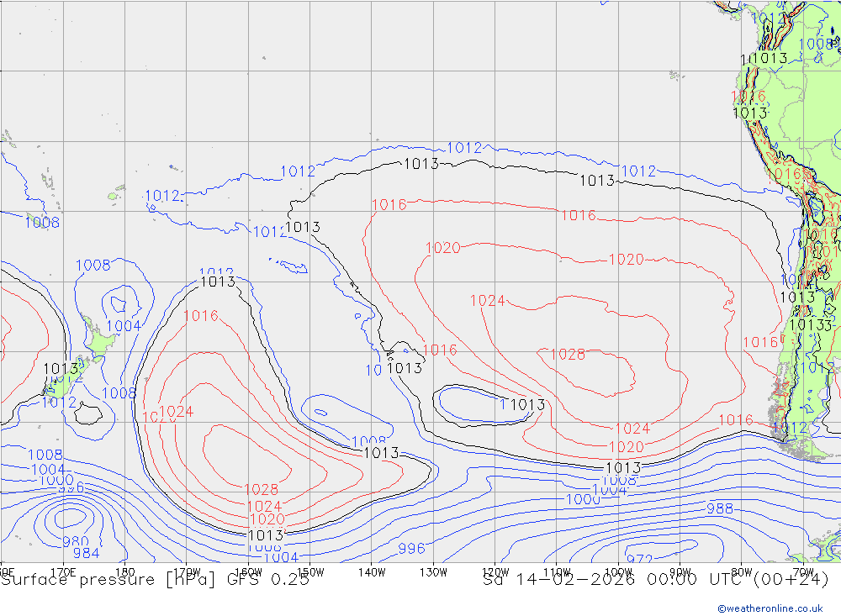The width and height of the screenshot is (841, 616).
Task: Click the blue 980 isobar label
Action: coord(76,541)
